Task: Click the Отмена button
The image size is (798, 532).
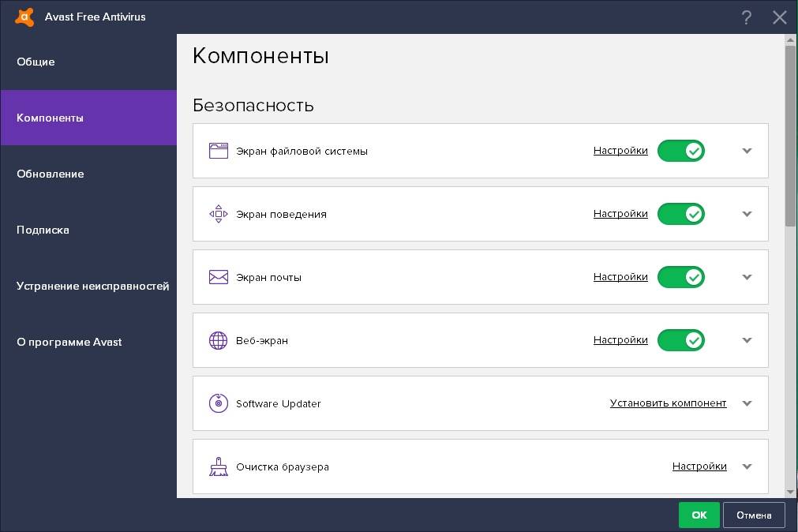Action: coord(754,515)
